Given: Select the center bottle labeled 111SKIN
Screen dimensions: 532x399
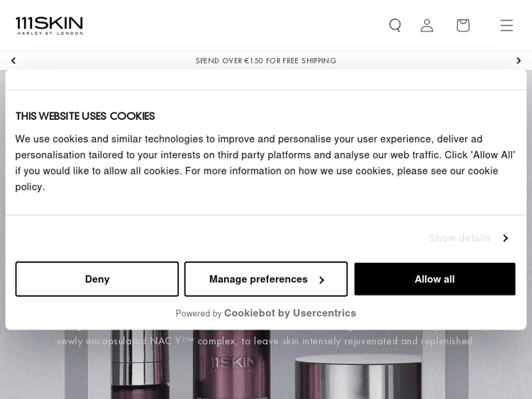Looking at the screenshot, I should coord(233,369).
